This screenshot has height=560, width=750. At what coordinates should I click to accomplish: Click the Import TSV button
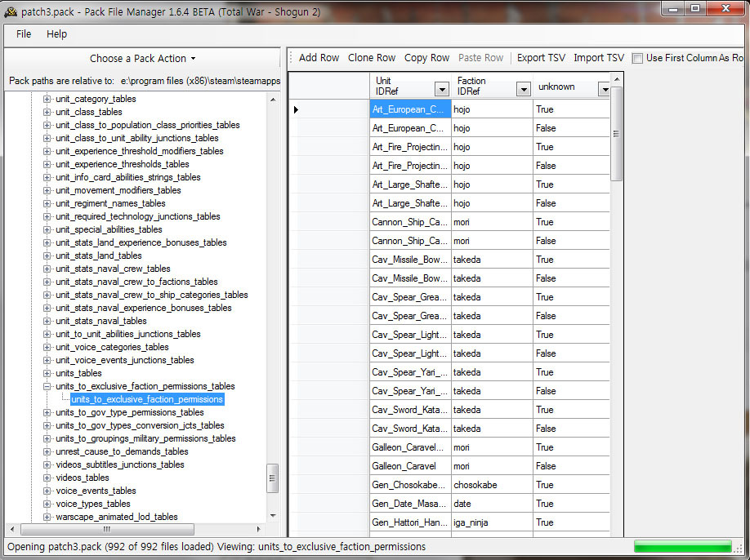[598, 58]
